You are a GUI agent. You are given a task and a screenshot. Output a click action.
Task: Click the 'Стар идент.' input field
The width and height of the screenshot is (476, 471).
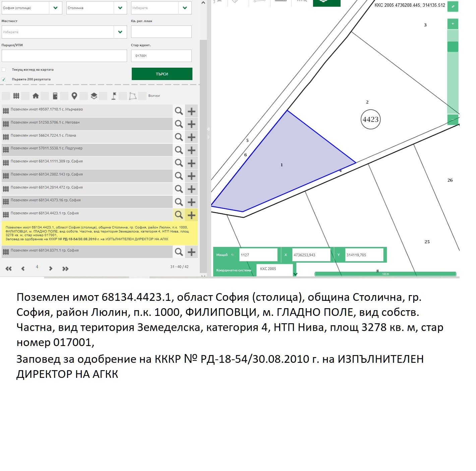(x=161, y=56)
